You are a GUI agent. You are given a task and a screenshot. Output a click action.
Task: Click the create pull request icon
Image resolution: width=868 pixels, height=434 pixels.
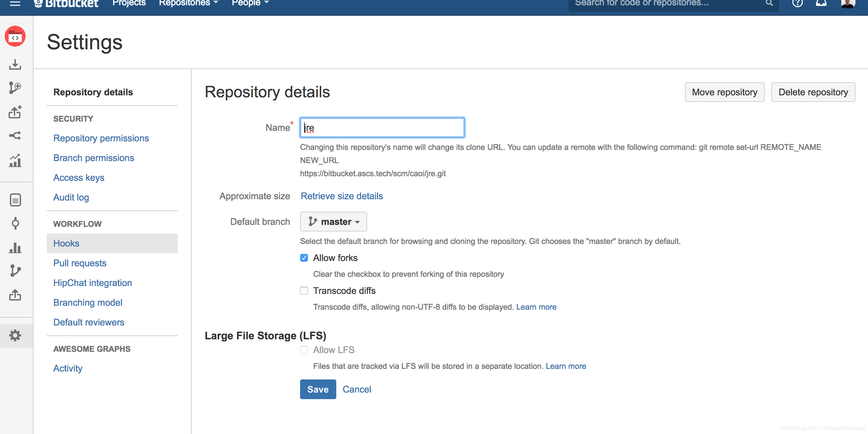click(x=15, y=112)
